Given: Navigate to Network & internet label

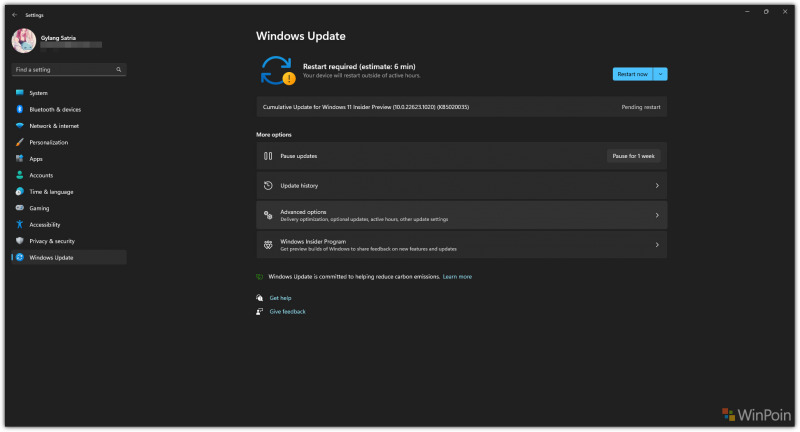Looking at the screenshot, I should (x=54, y=125).
